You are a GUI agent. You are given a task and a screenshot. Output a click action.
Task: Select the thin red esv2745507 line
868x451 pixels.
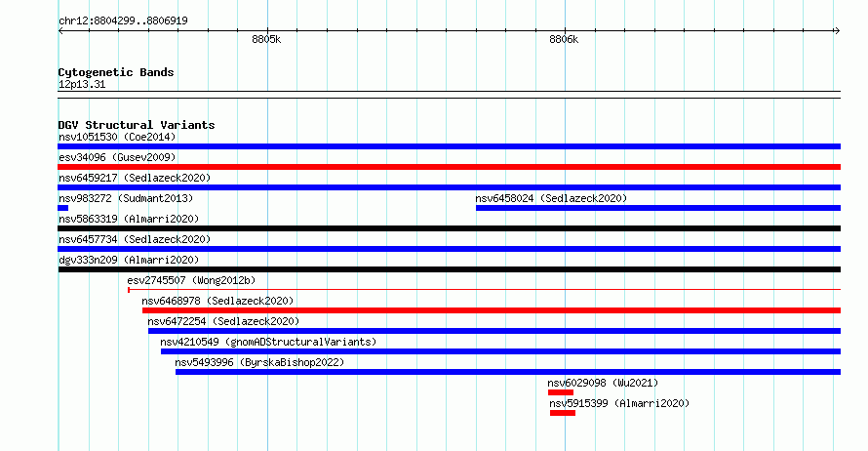click(x=485, y=289)
